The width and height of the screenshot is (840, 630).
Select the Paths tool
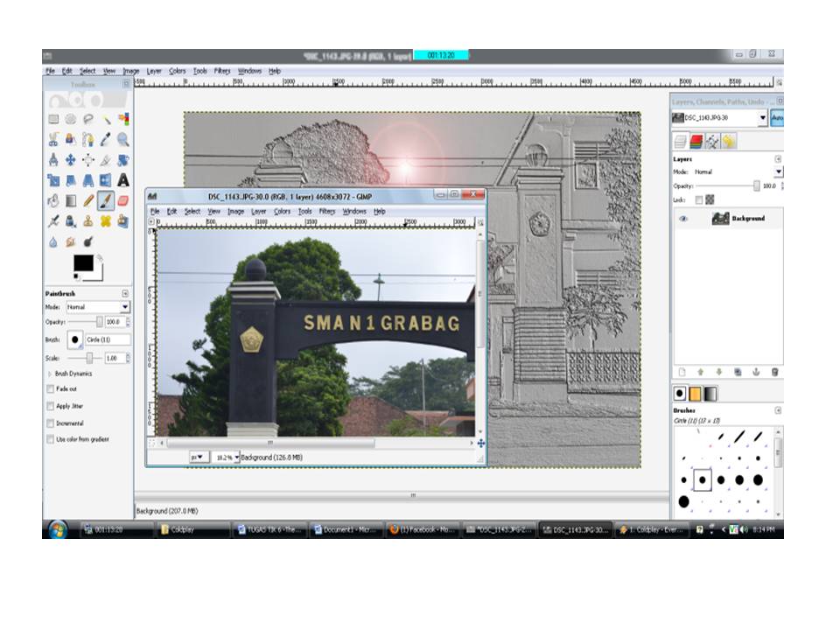tap(88, 139)
